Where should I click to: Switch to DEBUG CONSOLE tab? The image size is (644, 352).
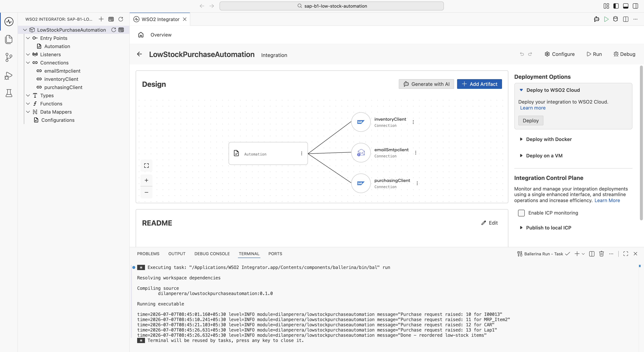[212, 253]
